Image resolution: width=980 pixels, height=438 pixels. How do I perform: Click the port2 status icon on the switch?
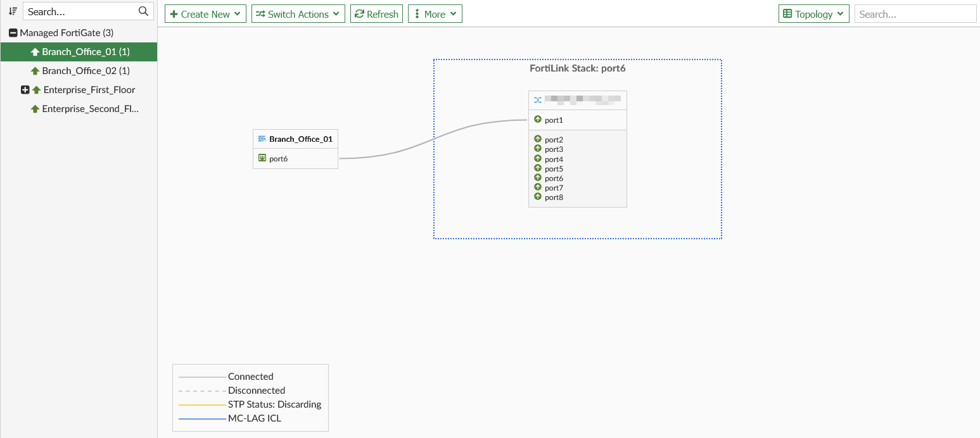[x=538, y=139]
